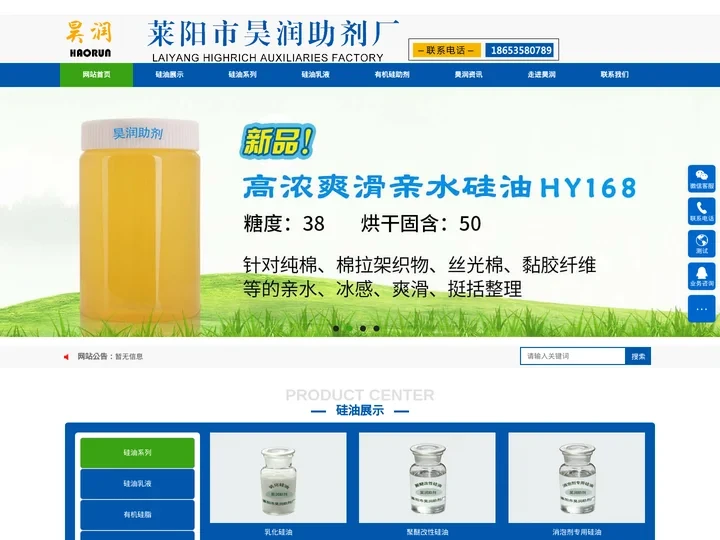Viewport: 720px width, 540px height.
Task: Click the 搜索 search button
Action: click(x=638, y=356)
